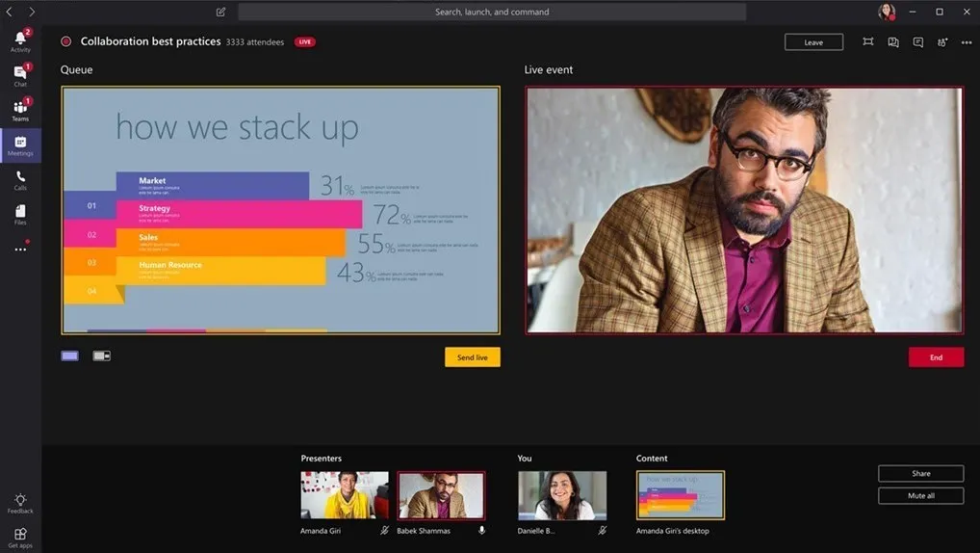Click the Live event video preview
The width and height of the screenshot is (980, 553).
click(744, 210)
